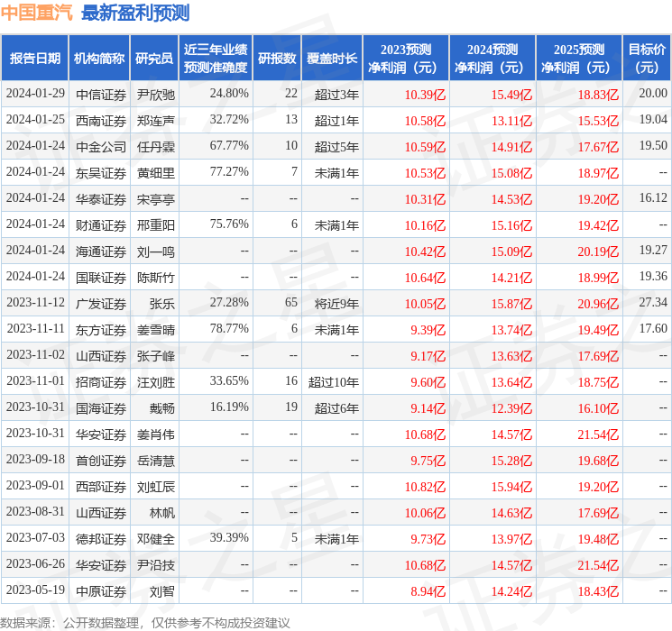The width and height of the screenshot is (672, 631).
Task: Click analyst name 张子峰
Action: 155,356
